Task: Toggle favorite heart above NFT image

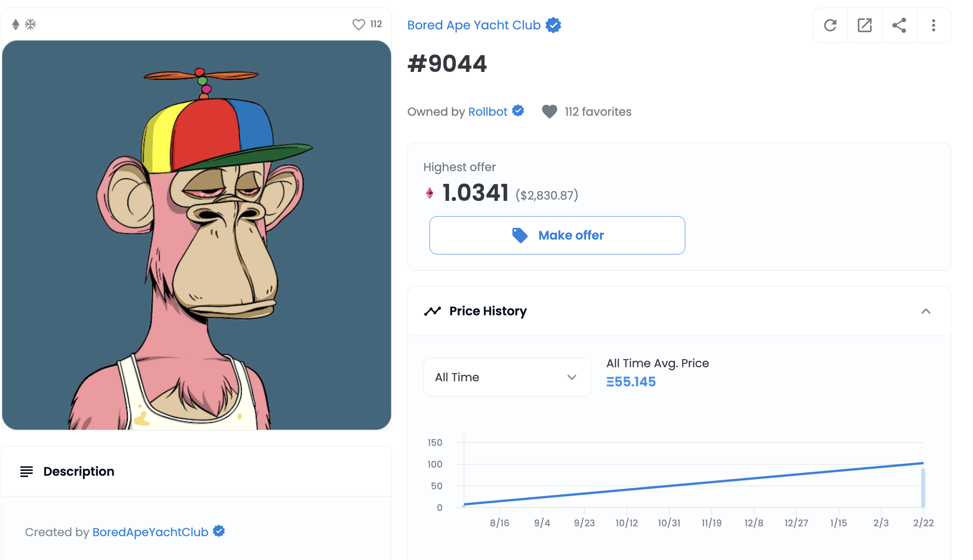Action: click(359, 24)
